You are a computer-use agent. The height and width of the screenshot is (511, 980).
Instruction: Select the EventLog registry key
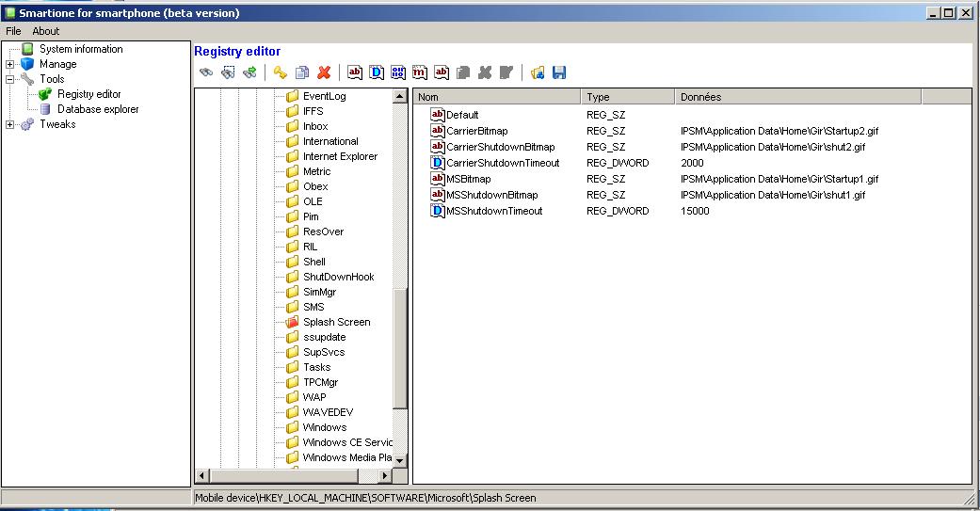point(325,96)
